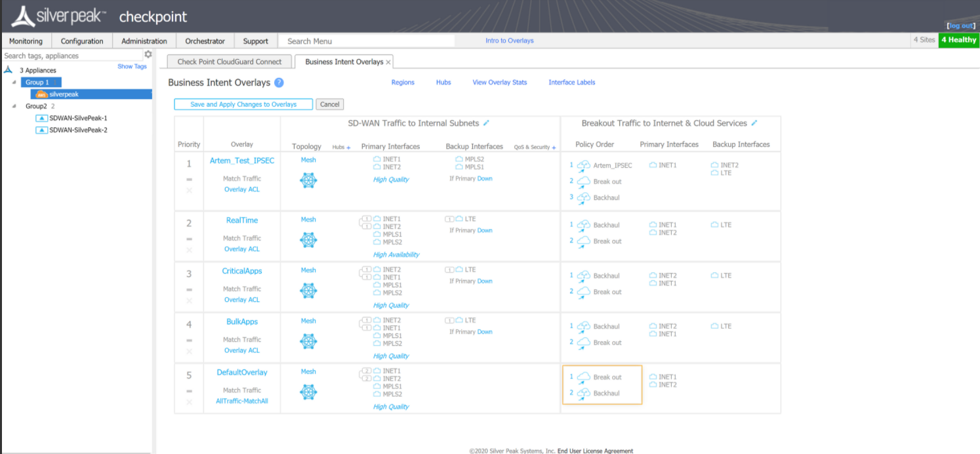Click the Cancel button

click(330, 104)
